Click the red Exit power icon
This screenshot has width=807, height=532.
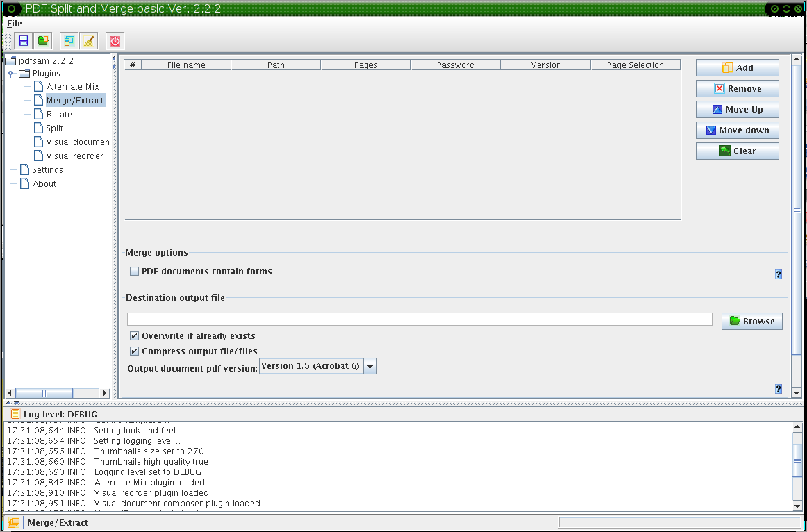pyautogui.click(x=115, y=41)
